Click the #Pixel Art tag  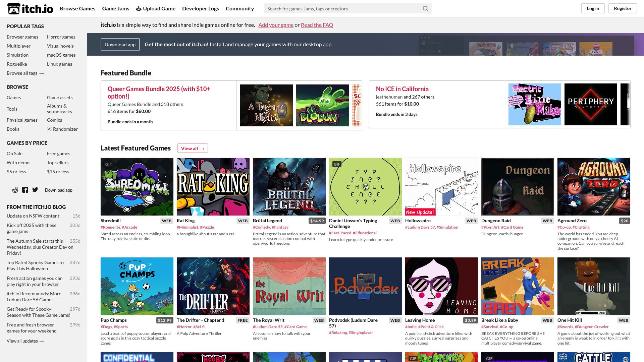tap(490, 227)
